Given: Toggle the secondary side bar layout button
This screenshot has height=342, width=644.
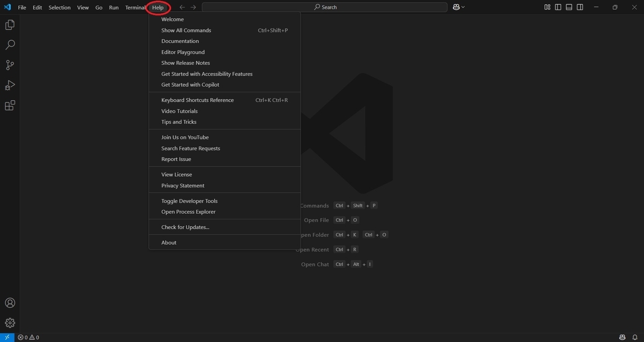Looking at the screenshot, I should (581, 7).
